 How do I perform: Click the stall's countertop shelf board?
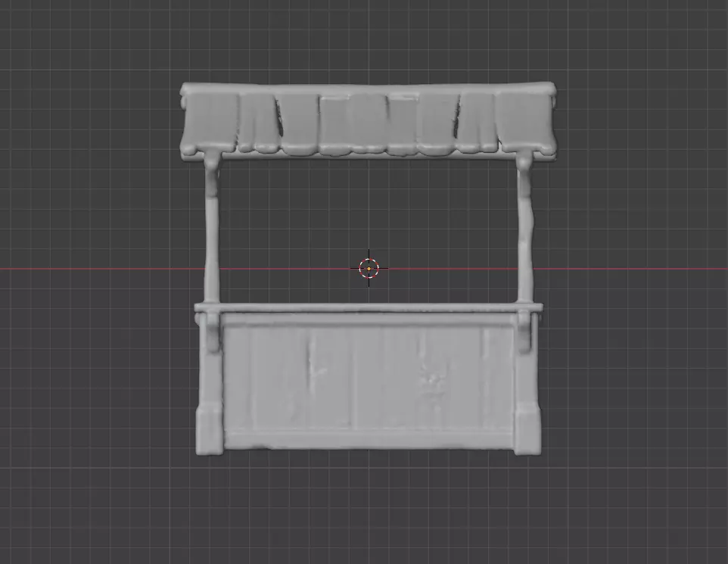point(369,307)
